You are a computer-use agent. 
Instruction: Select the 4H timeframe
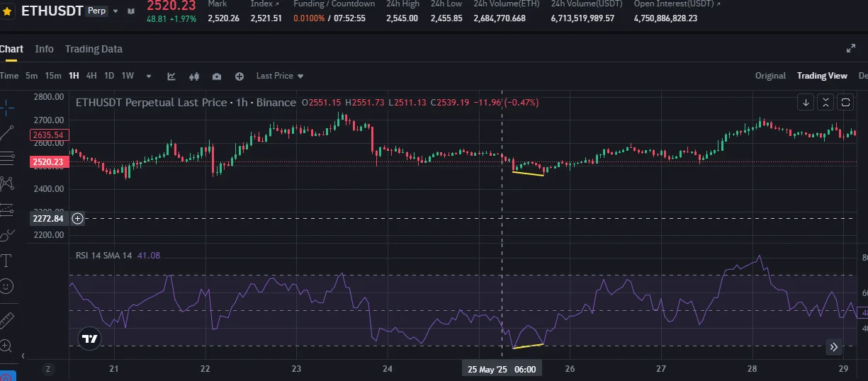tap(91, 76)
